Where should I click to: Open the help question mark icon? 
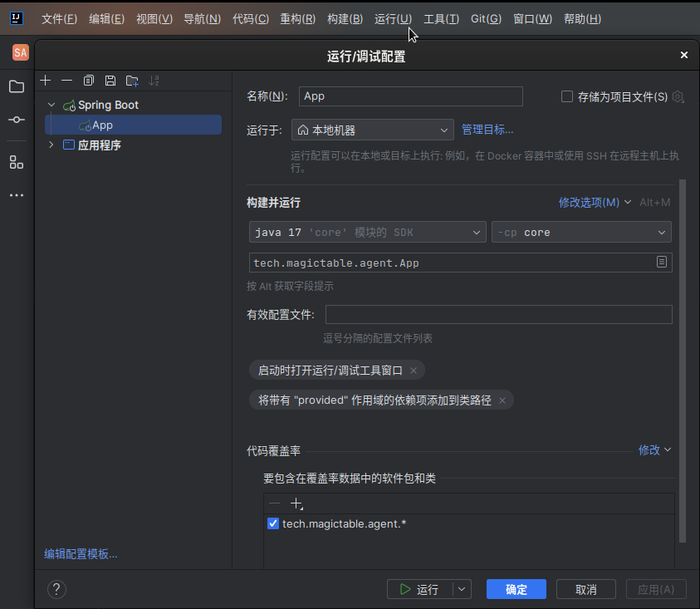pos(56,589)
